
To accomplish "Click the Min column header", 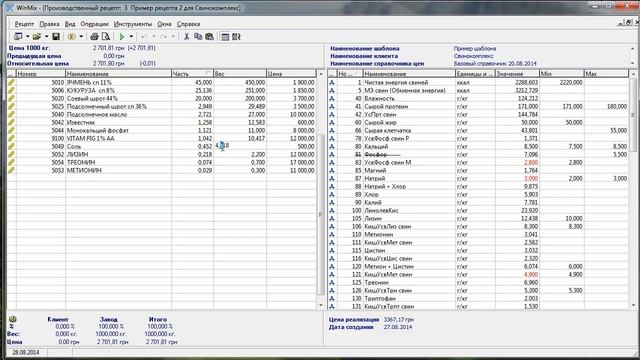I will 562,74.
